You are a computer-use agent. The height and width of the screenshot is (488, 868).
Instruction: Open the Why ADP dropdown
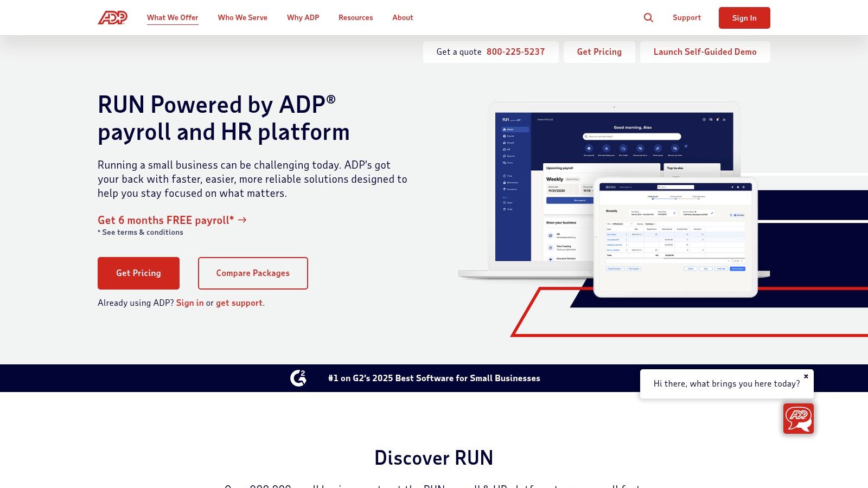pos(303,17)
